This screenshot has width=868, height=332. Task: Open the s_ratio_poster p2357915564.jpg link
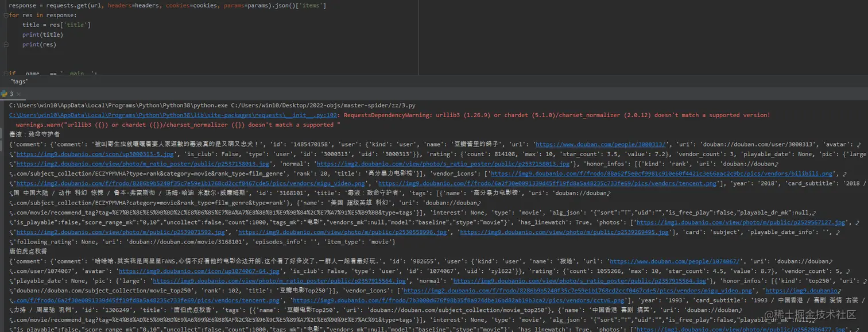tap(580, 281)
